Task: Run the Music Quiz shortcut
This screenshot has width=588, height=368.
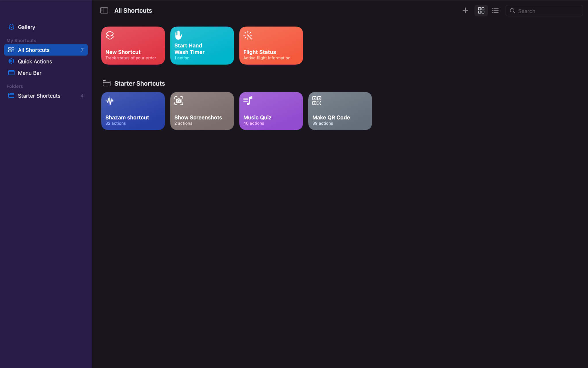Action: [271, 111]
